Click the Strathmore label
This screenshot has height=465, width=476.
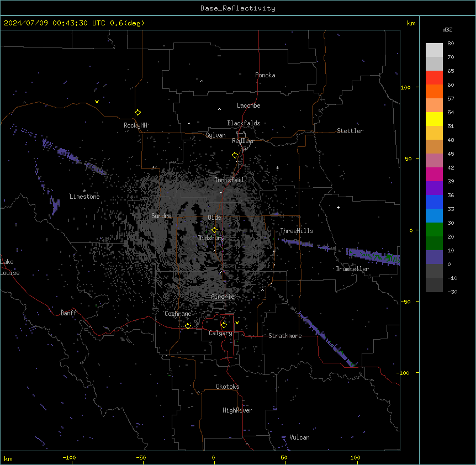click(285, 336)
